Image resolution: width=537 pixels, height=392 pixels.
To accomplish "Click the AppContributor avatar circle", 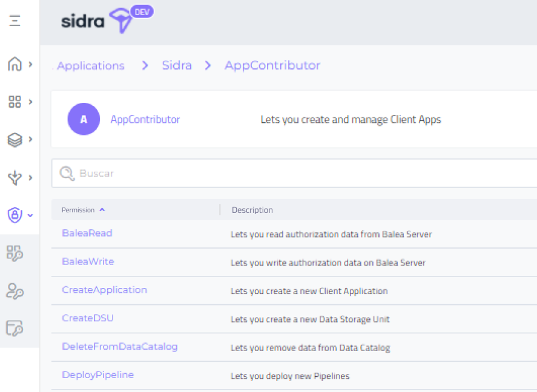I will [84, 119].
